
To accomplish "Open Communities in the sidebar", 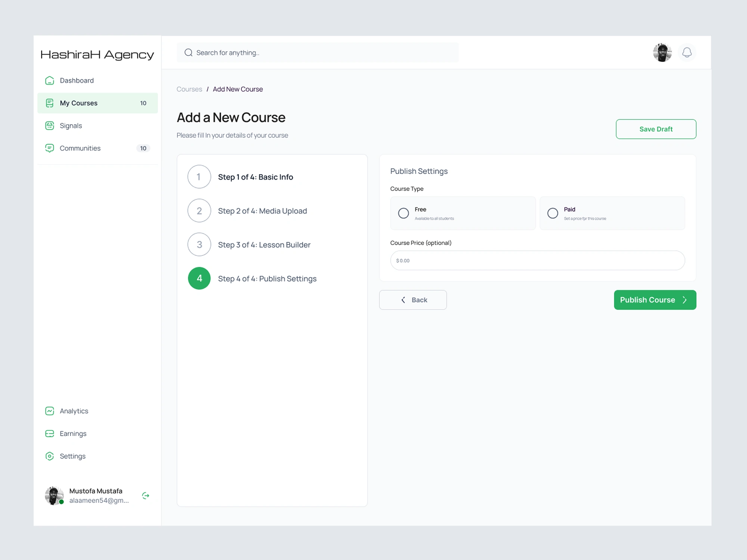I will [80, 148].
